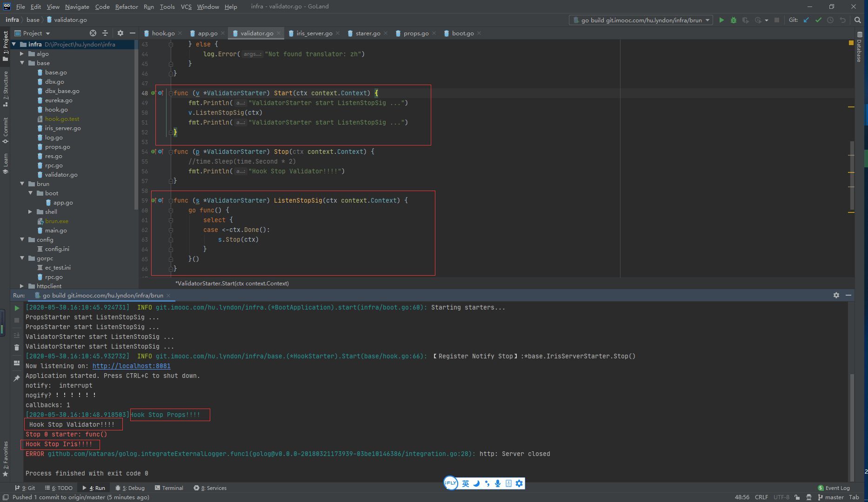The width and height of the screenshot is (868, 502).
Task: Open Search Everywhere magnifier
Action: 858,20
